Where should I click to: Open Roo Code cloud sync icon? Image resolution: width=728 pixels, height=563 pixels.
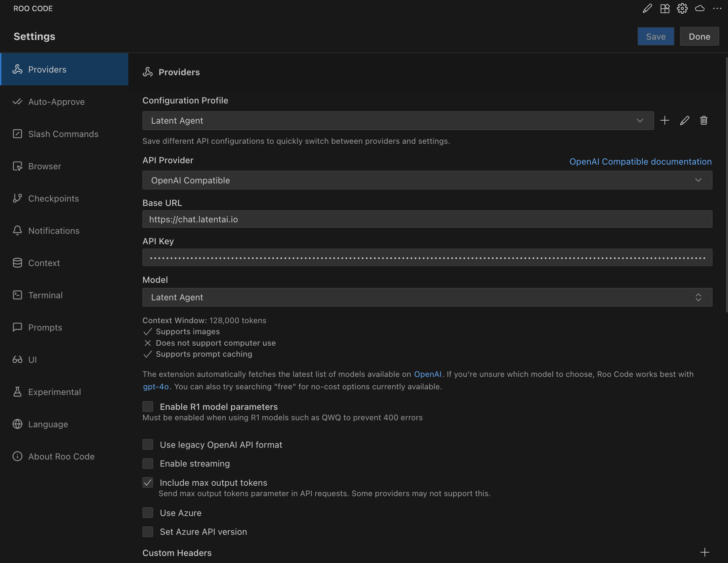700,8
